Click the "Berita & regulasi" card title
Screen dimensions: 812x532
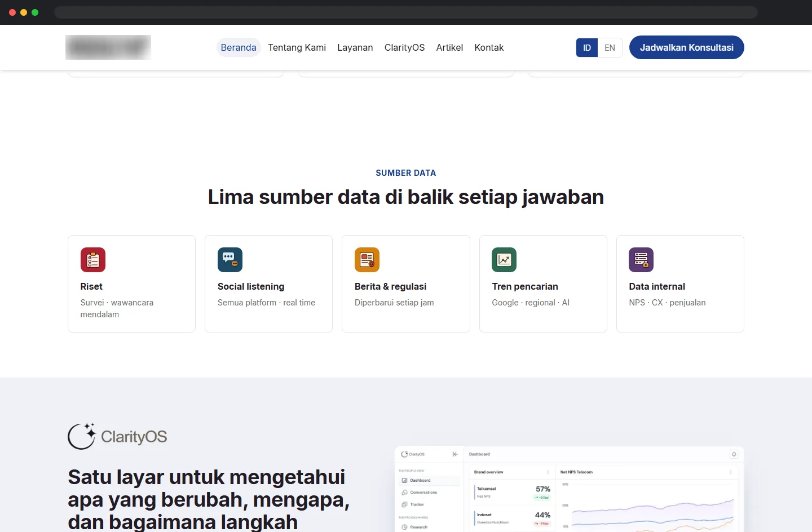tap(390, 286)
